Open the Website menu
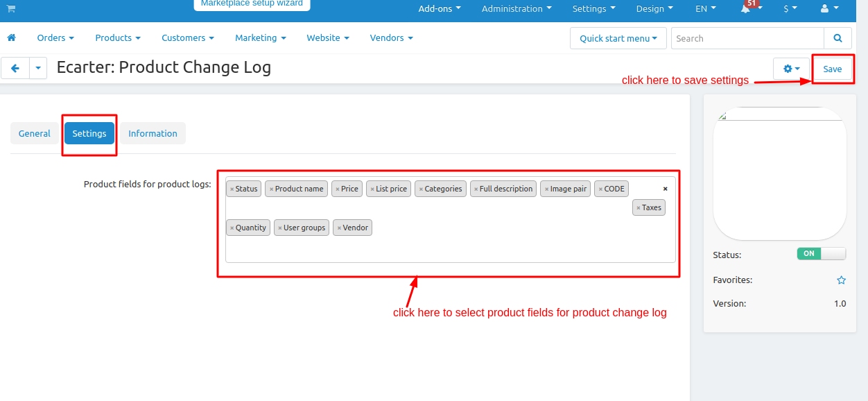 328,38
